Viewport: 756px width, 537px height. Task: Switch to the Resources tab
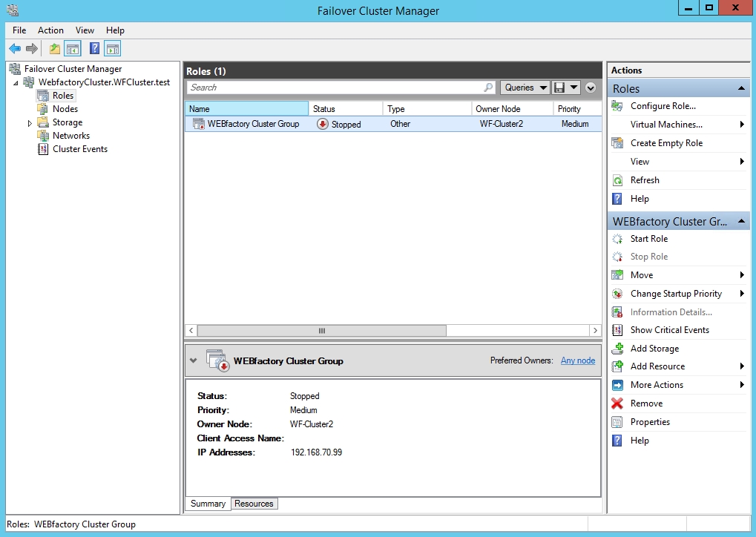tap(254, 504)
